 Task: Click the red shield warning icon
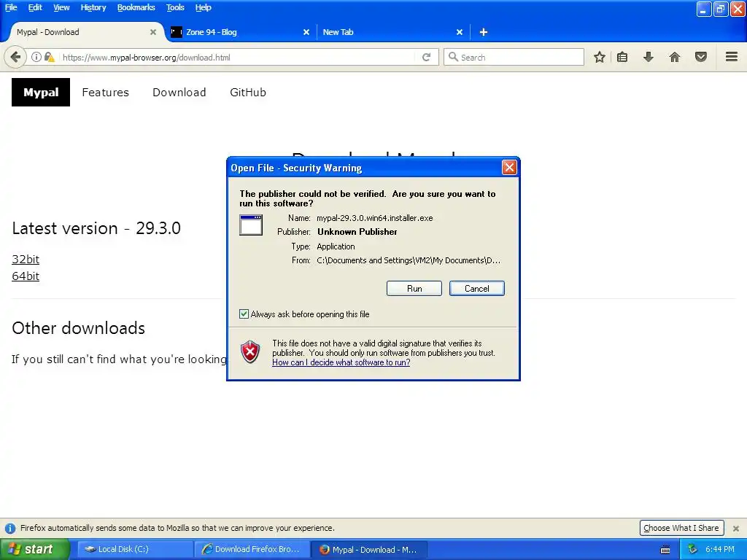[251, 352]
